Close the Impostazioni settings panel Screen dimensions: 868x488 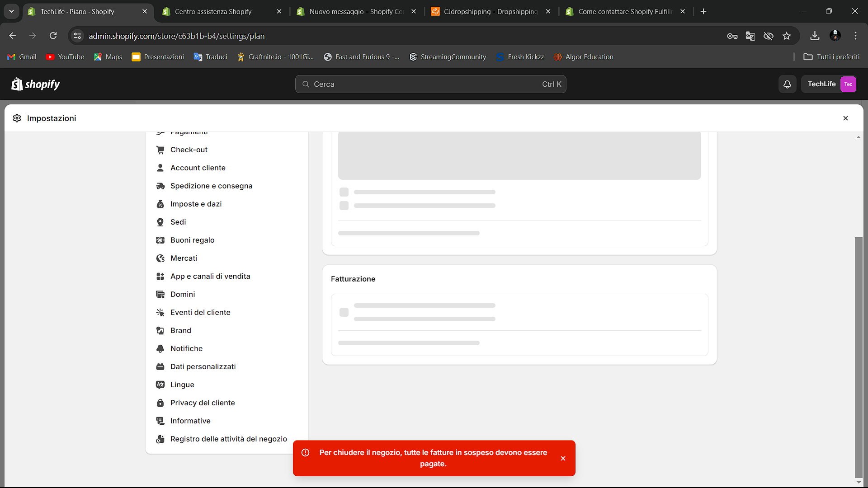tap(845, 118)
